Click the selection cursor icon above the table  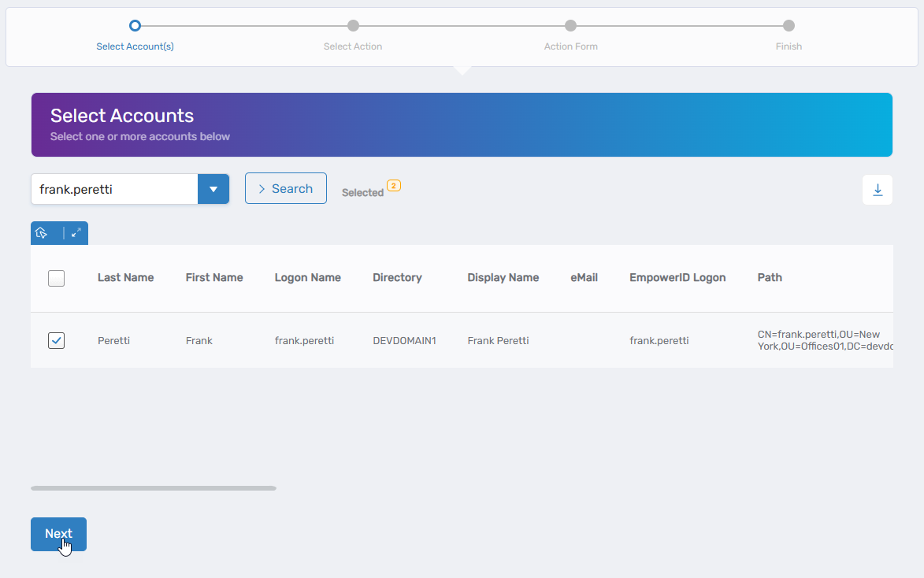coord(43,233)
